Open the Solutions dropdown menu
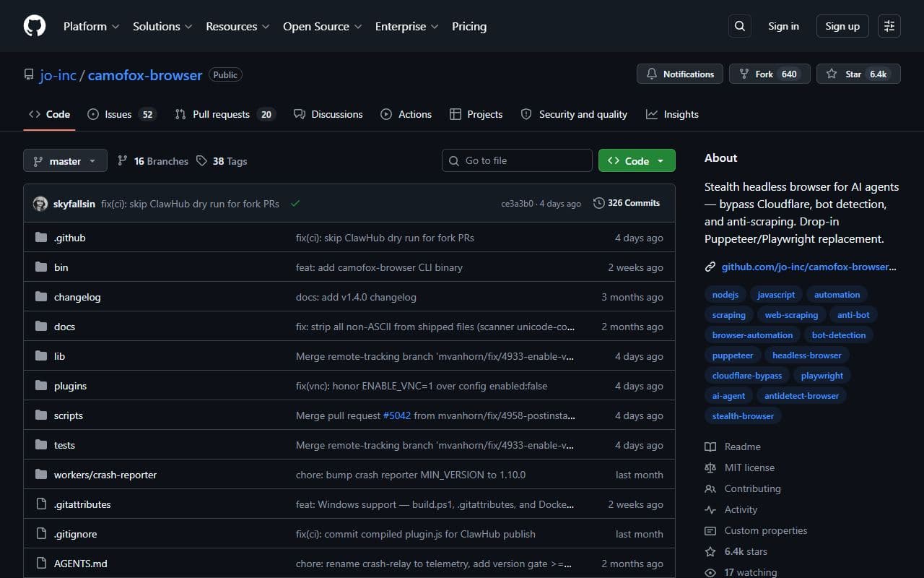924x578 pixels. pos(162,26)
